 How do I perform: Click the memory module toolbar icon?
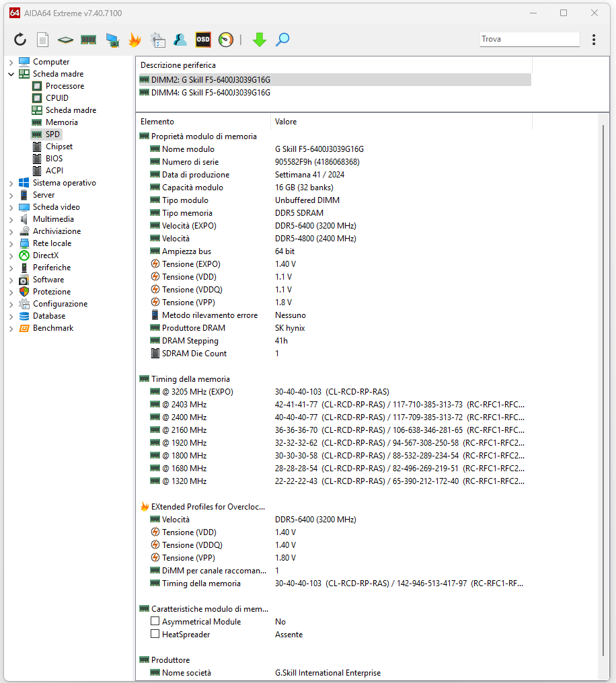tap(89, 40)
